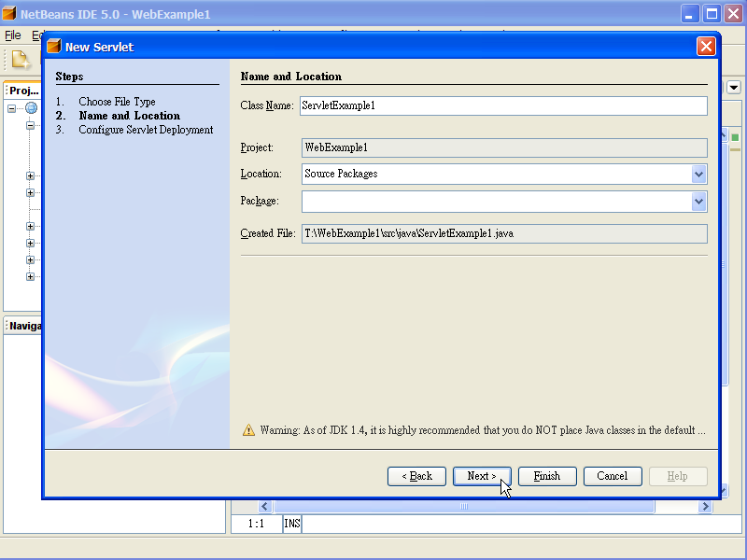Image resolution: width=747 pixels, height=560 pixels.
Task: Click the NetBeans cube icon in main title bar
Action: coord(9,13)
